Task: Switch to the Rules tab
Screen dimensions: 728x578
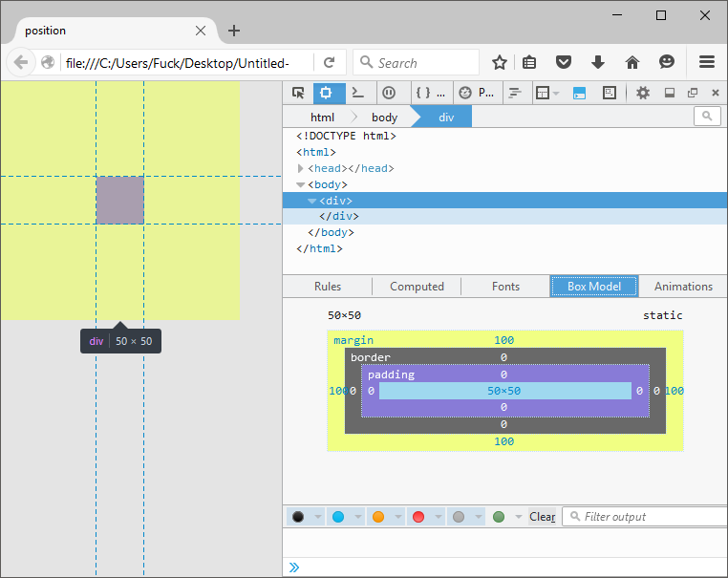Action: [328, 287]
